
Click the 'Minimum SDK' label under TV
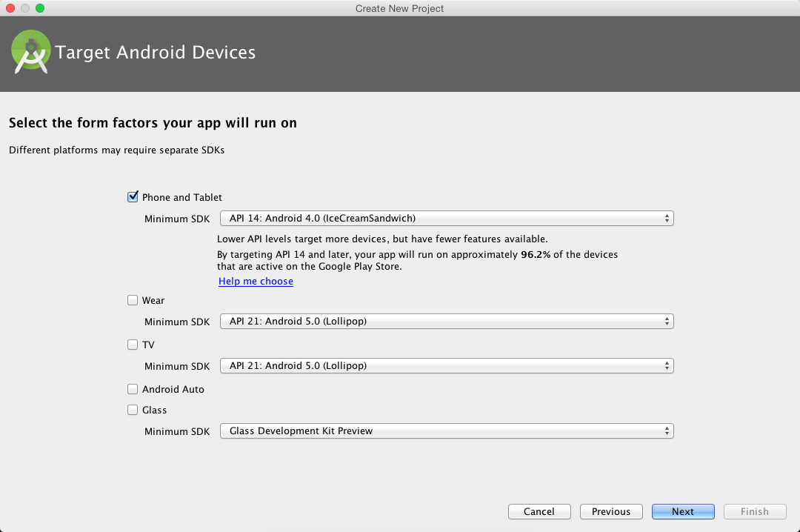[x=177, y=366]
